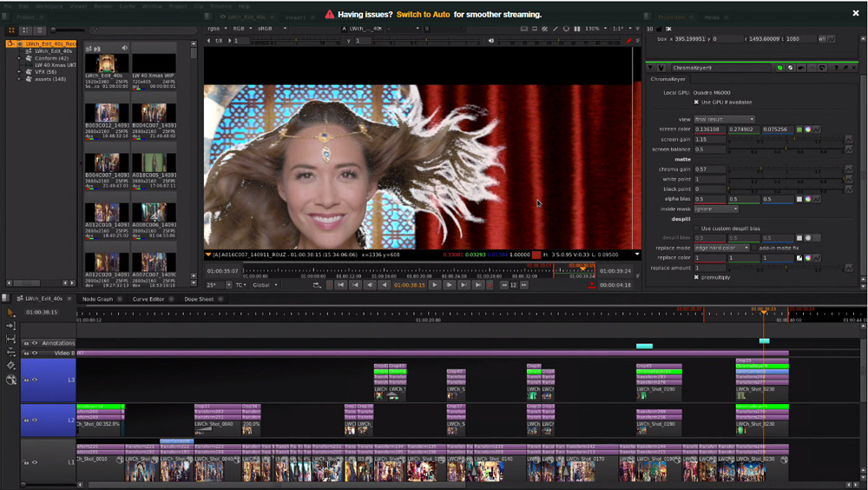Open animation menu for screen gain
Image resolution: width=868 pixels, height=490 pixels.
(849, 139)
